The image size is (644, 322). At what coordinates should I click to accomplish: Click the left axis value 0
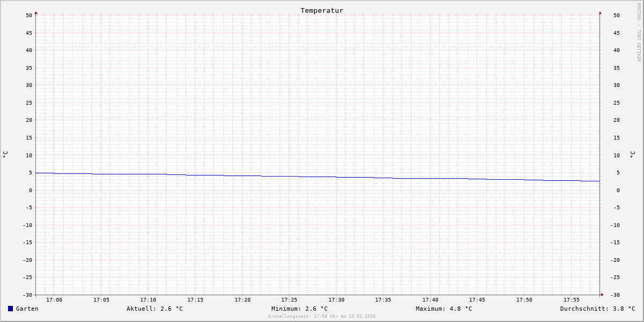(x=31, y=190)
